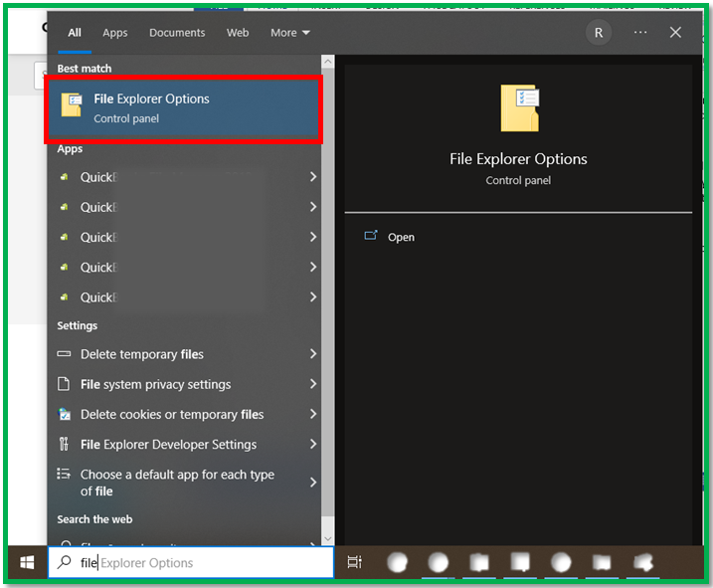Expand the More filter dropdown
The height and width of the screenshot is (588, 713).
point(290,33)
